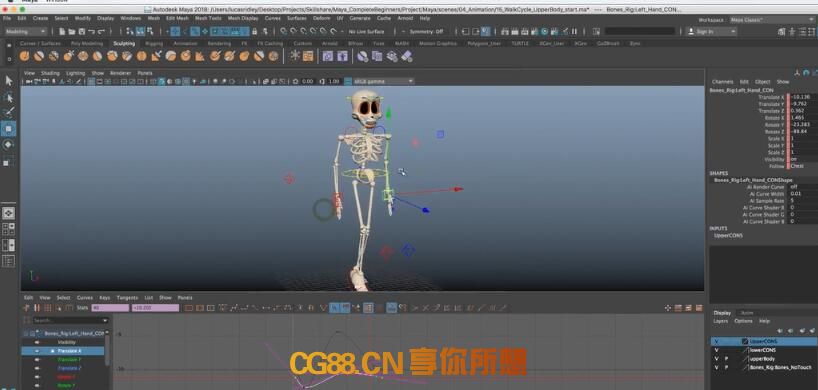Toggle visibility V of UpperCONS layer

716,342
